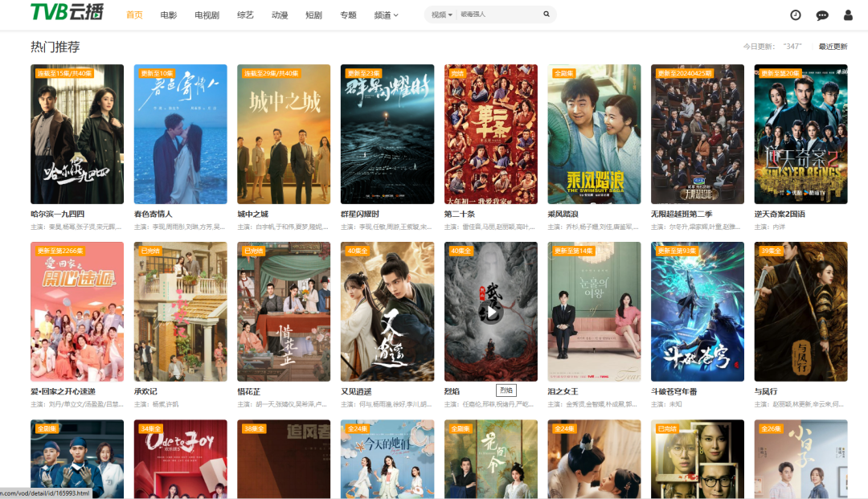Open 承欢记 poster
Viewport: 868px width, 499px height.
(x=181, y=312)
